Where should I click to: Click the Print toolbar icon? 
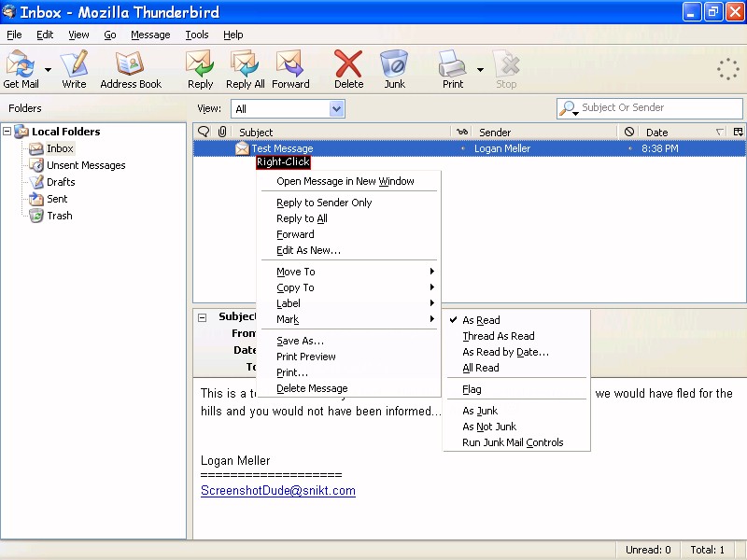[x=452, y=63]
